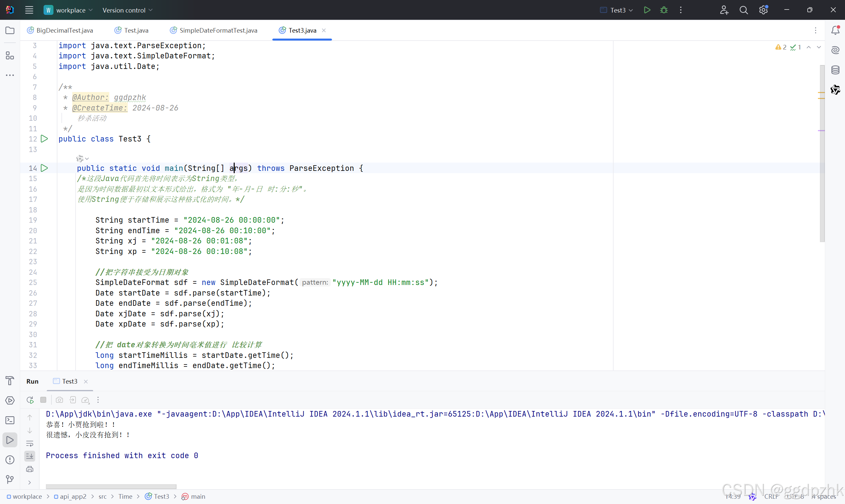The image size is (845, 504).
Task: Click main method breadcrumb
Action: tap(193, 496)
